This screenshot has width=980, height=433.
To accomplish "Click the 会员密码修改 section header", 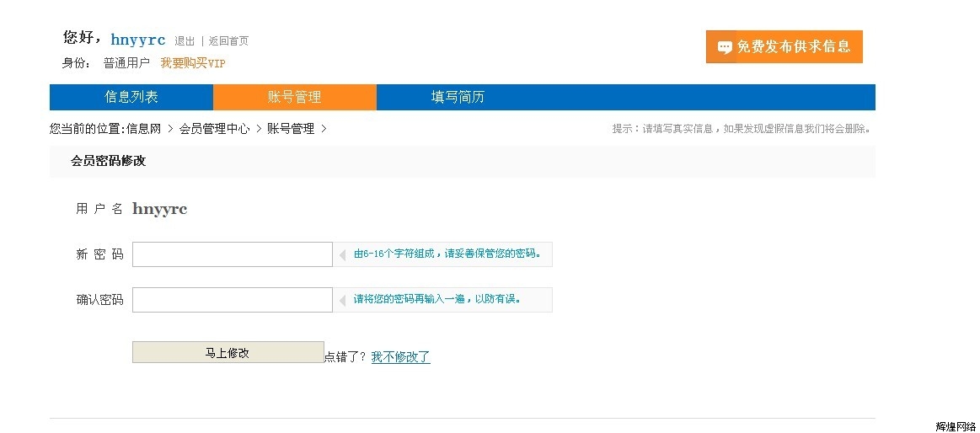I will click(108, 161).
